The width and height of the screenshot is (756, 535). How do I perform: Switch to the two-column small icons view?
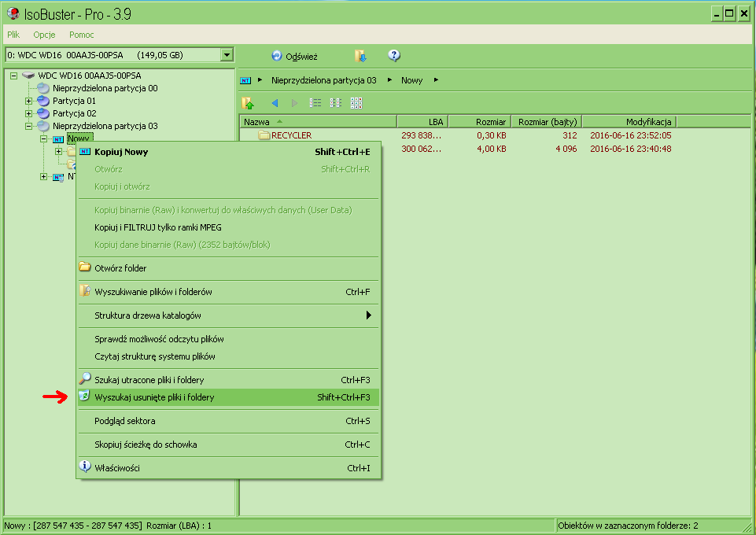click(x=336, y=102)
